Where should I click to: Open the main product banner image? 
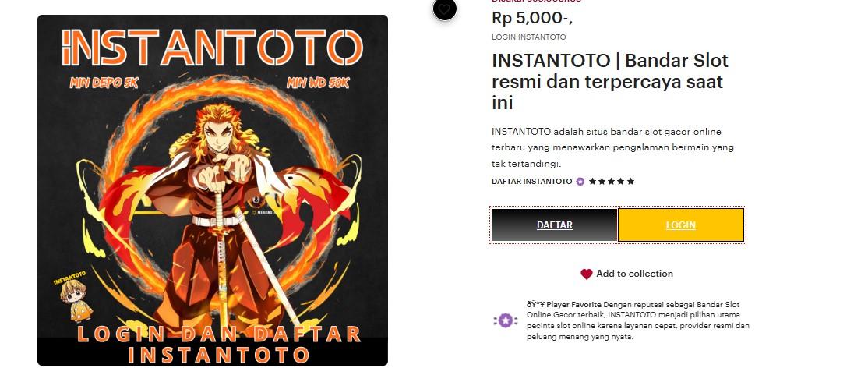click(x=213, y=190)
